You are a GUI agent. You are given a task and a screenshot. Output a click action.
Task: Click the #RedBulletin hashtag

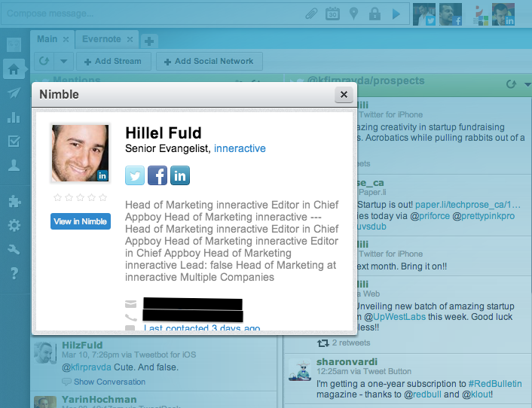tap(495, 384)
